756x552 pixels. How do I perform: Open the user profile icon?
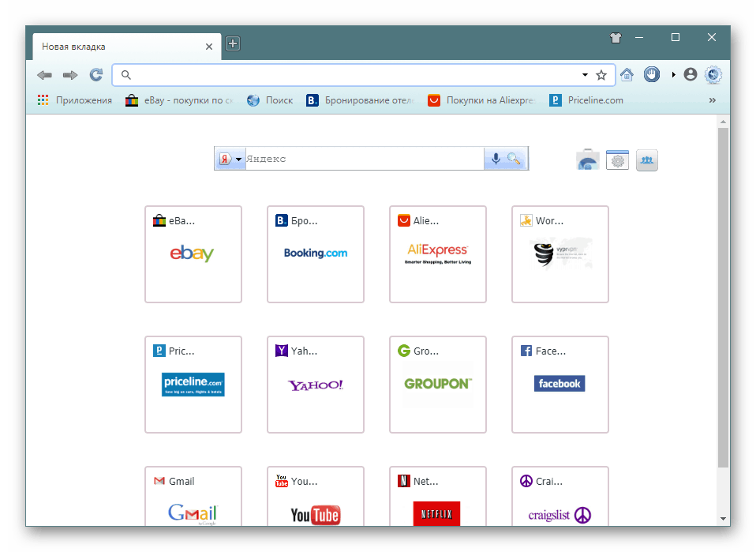[691, 74]
